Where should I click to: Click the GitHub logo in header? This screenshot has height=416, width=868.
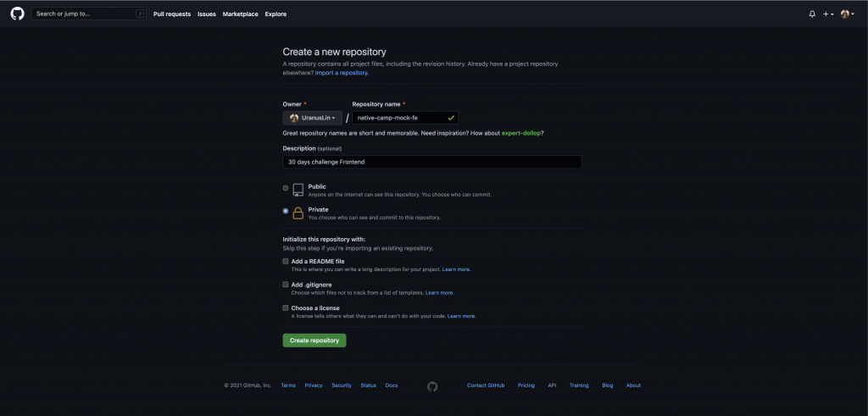point(17,14)
